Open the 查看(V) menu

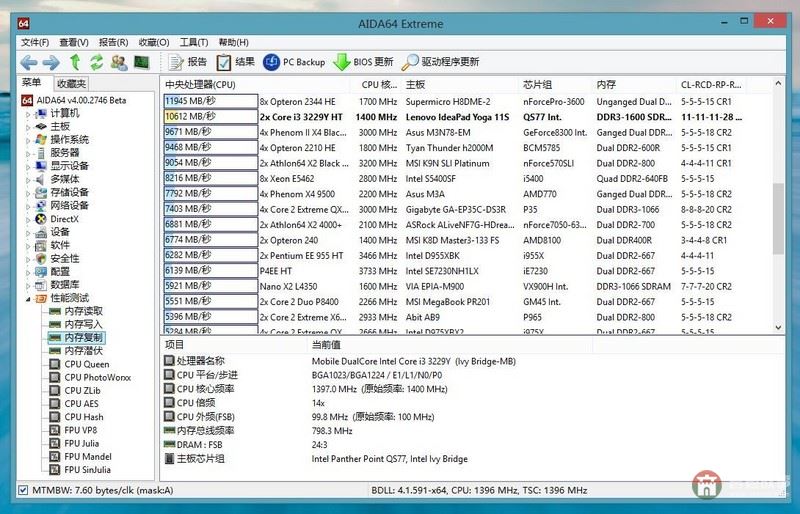click(74, 42)
